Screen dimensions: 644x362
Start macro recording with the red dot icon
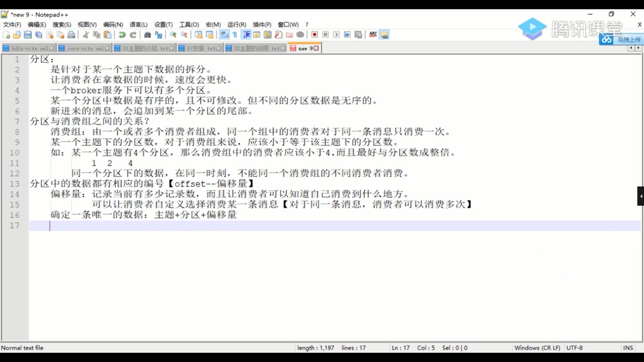pos(315,35)
